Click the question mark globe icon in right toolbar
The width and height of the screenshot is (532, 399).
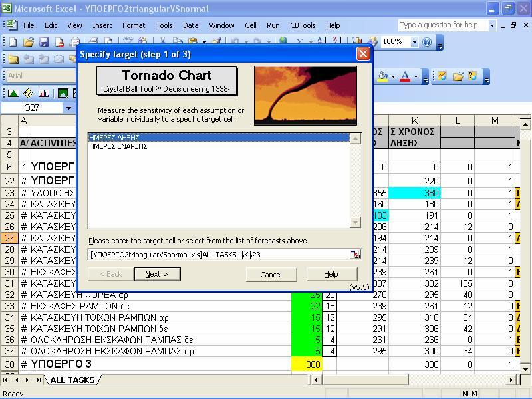(473, 76)
